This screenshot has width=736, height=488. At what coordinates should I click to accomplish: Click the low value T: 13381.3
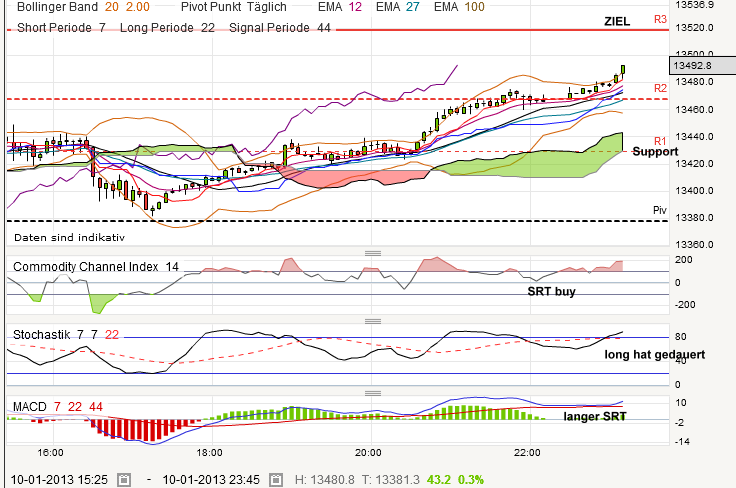pyautogui.click(x=391, y=480)
